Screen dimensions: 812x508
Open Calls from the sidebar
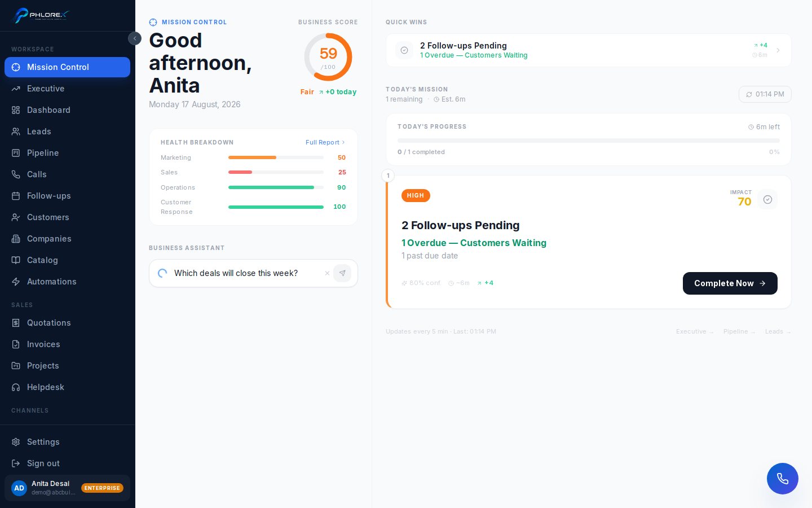point(67,174)
